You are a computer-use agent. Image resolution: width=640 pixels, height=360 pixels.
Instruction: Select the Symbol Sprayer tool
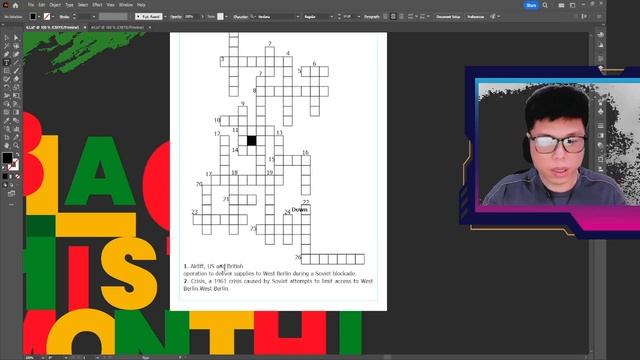point(7,129)
